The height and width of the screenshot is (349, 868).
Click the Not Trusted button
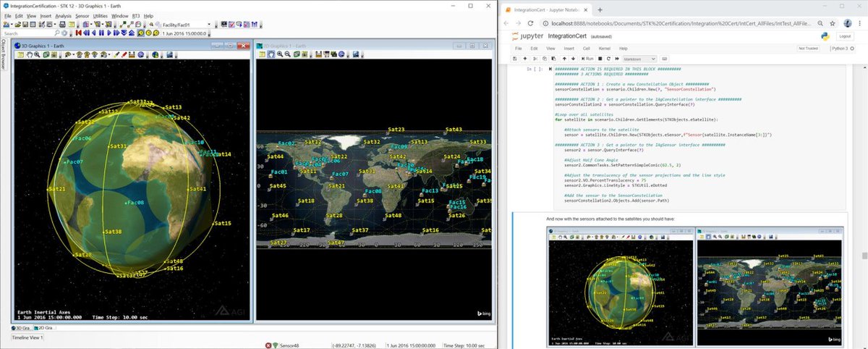(x=808, y=49)
